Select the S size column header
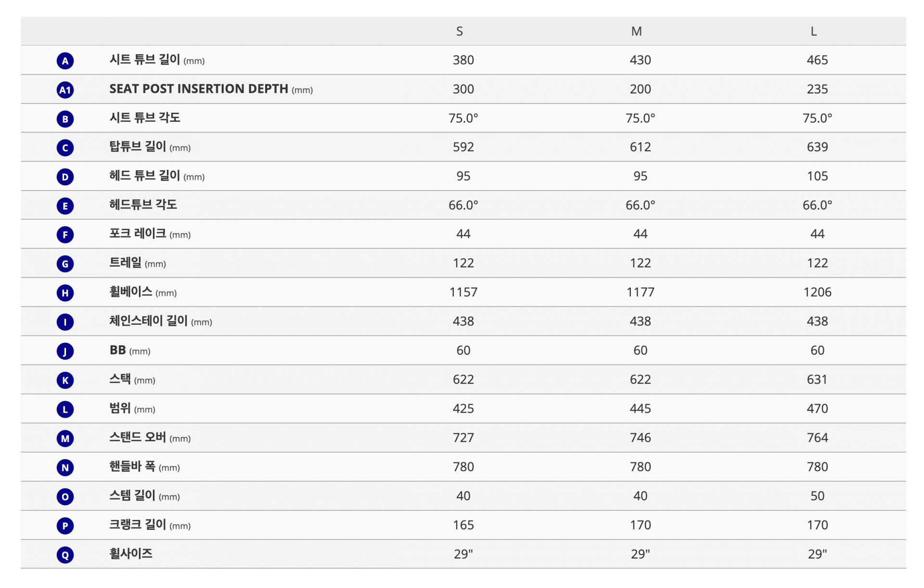 (460, 31)
